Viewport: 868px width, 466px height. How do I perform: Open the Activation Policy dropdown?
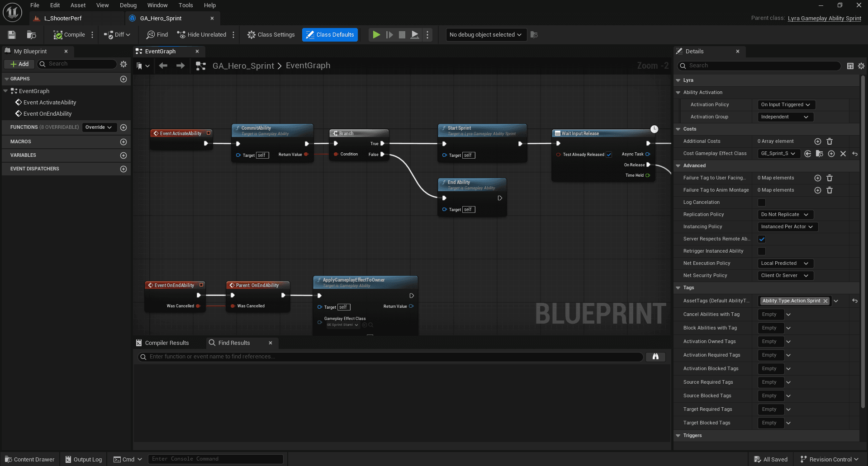coord(786,105)
